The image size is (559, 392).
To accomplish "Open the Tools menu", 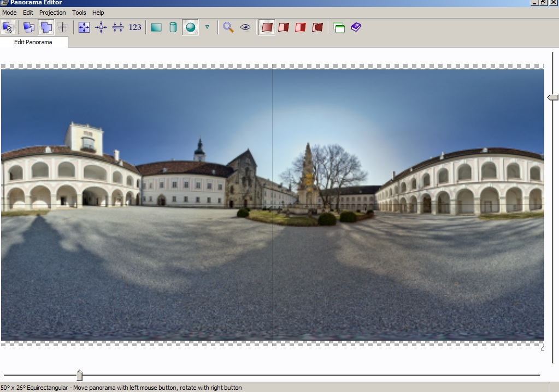I will tap(79, 13).
